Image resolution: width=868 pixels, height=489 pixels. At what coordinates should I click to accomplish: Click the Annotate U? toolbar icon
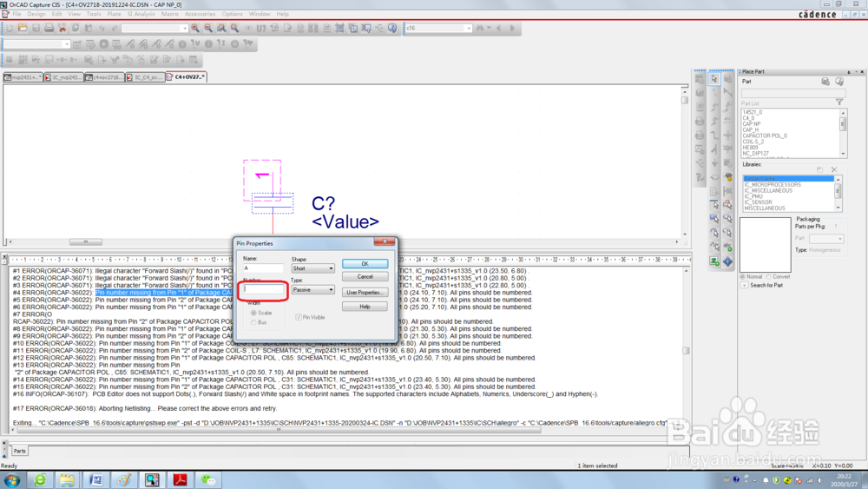point(261,28)
